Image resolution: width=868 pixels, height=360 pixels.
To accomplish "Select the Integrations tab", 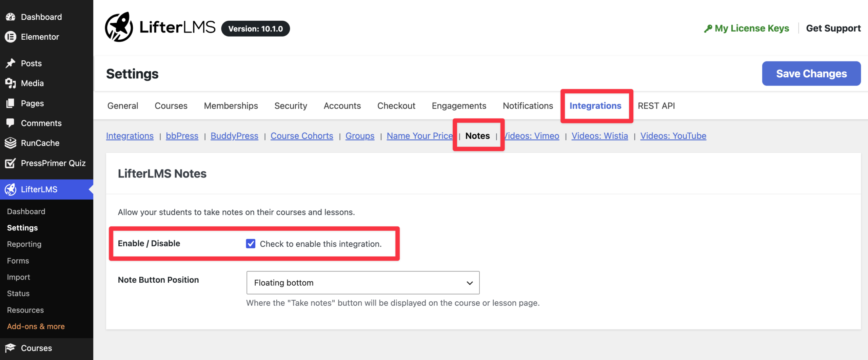I will (x=595, y=106).
